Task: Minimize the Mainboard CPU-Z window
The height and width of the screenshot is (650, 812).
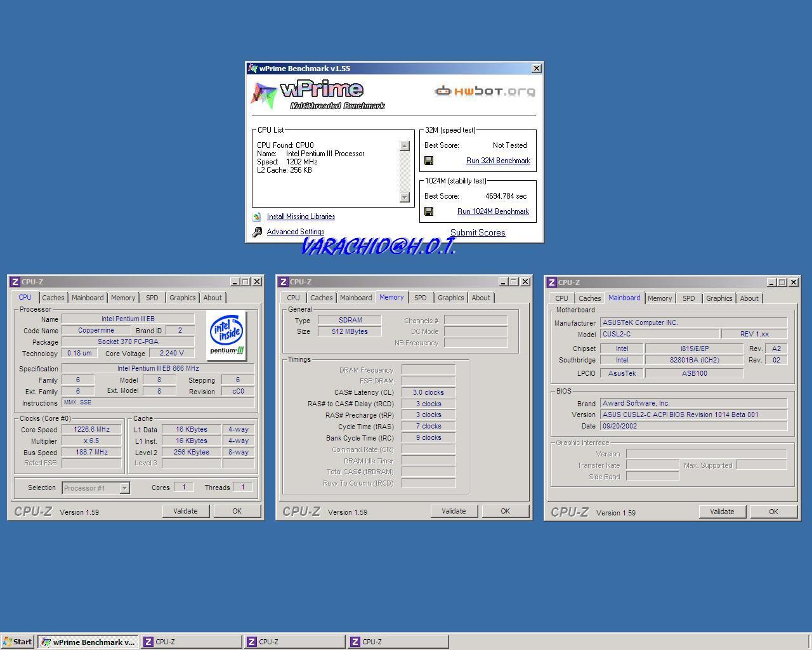Action: (772, 282)
